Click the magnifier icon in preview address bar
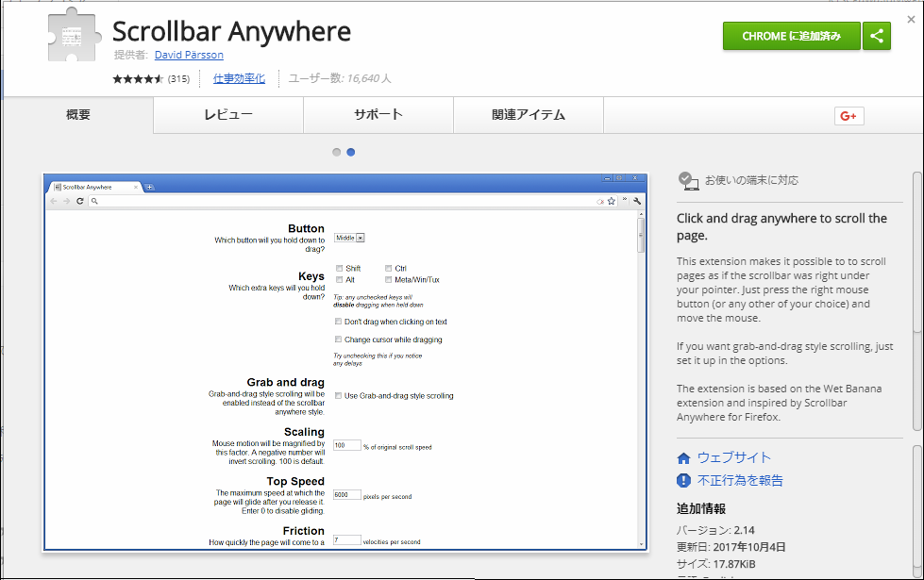924x580 pixels. [94, 202]
